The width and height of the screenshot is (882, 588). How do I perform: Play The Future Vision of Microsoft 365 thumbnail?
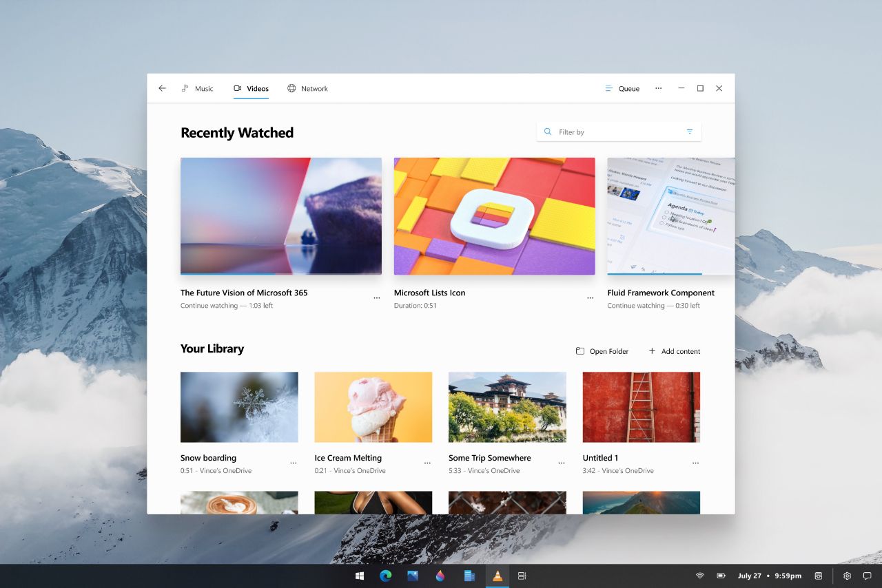pos(281,216)
